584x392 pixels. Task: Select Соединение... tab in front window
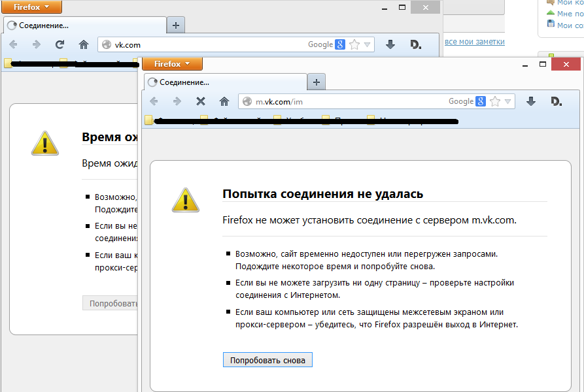[x=226, y=82]
